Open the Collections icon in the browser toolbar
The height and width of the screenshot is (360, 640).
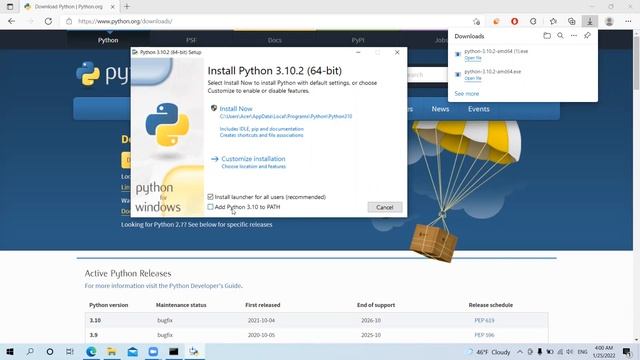[x=571, y=21]
